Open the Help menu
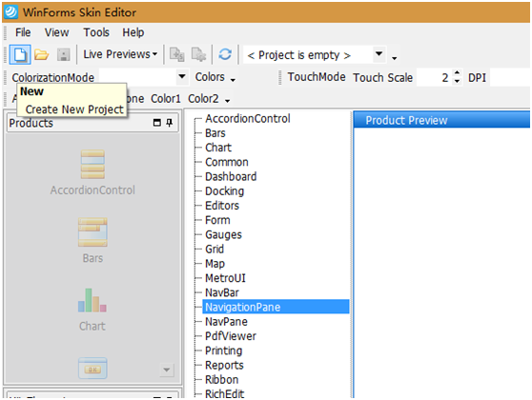This screenshot has width=532, height=400. 133,32
